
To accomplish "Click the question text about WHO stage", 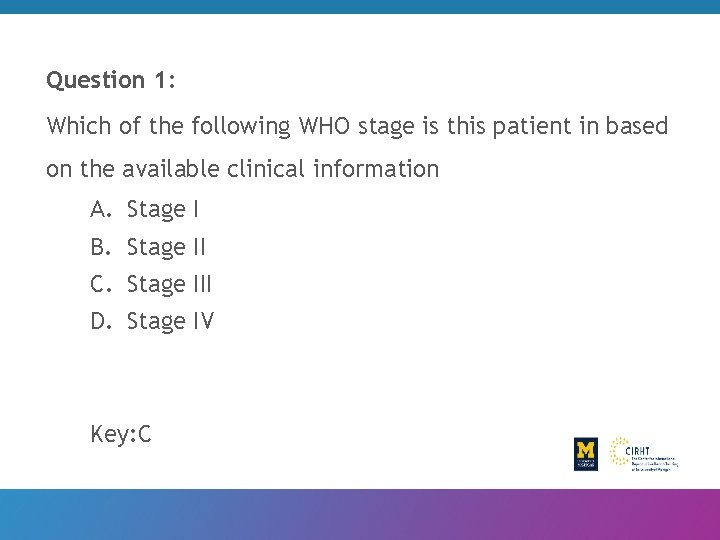I will pyautogui.click(x=357, y=127).
